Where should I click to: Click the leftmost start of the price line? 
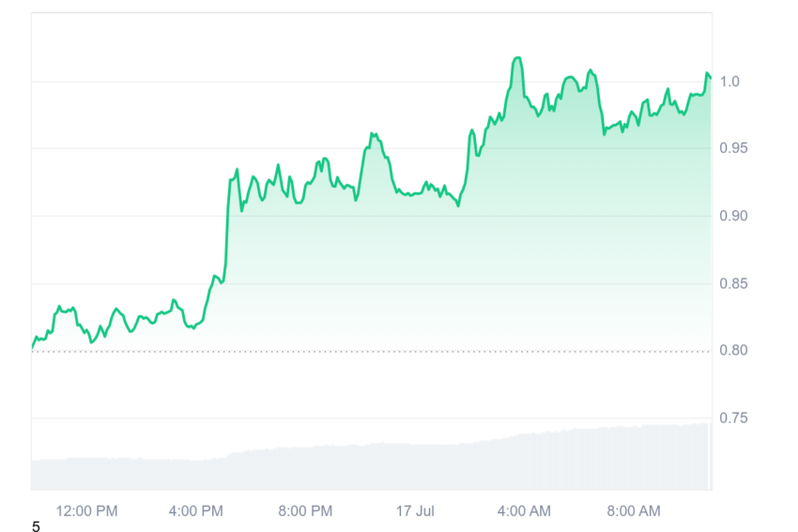pyautogui.click(x=33, y=348)
